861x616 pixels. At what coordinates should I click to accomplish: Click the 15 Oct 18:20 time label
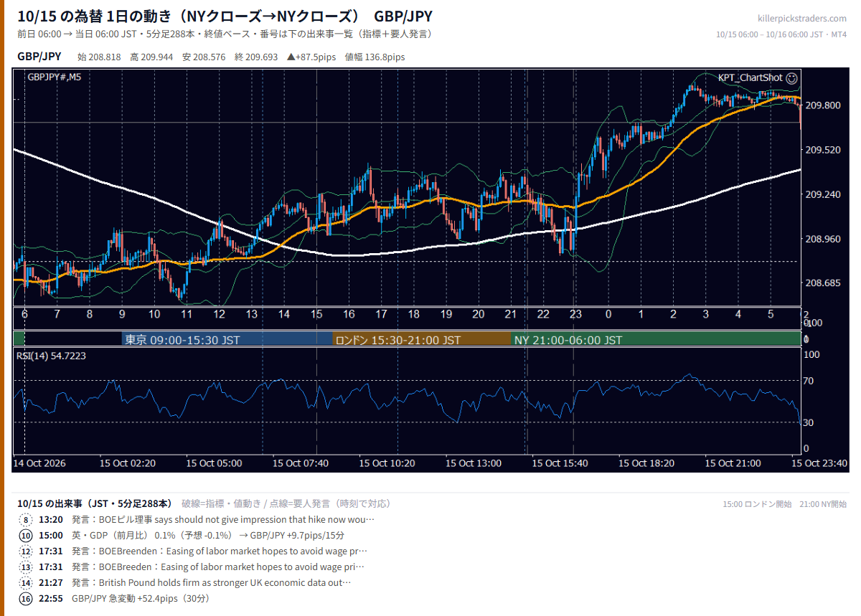(x=646, y=463)
